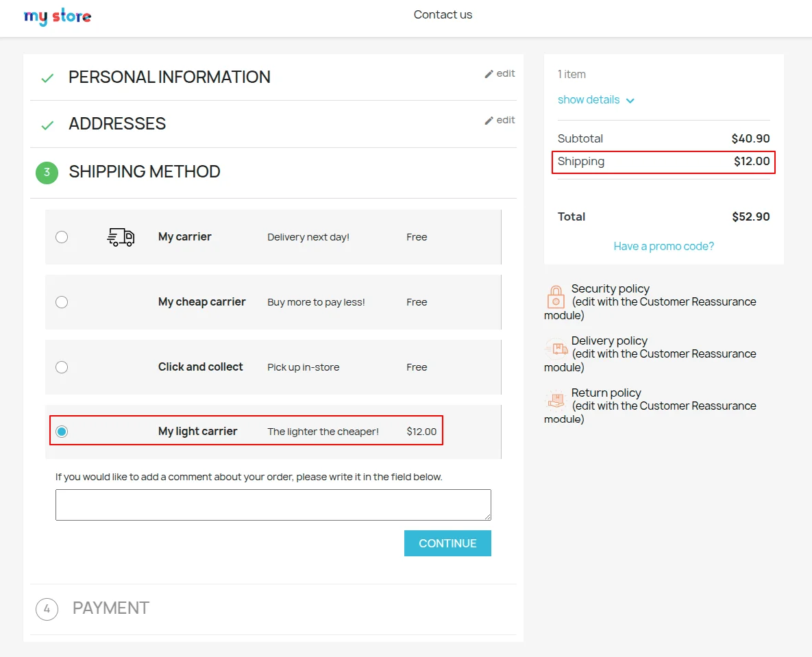Expand the Payment step section
Screen dimensions: 812x657
click(111, 608)
